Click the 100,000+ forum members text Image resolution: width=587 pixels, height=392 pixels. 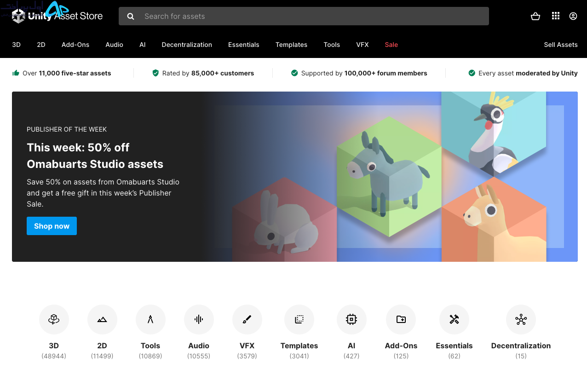point(386,73)
